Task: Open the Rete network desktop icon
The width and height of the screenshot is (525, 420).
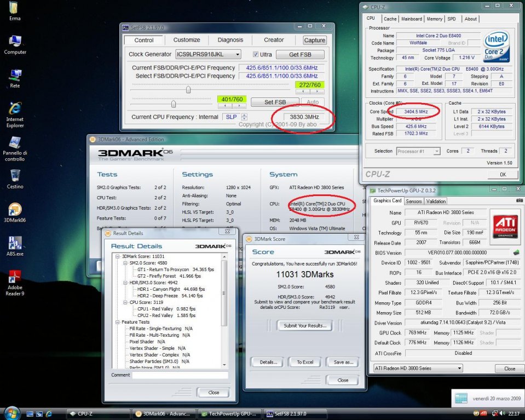Action: point(15,78)
